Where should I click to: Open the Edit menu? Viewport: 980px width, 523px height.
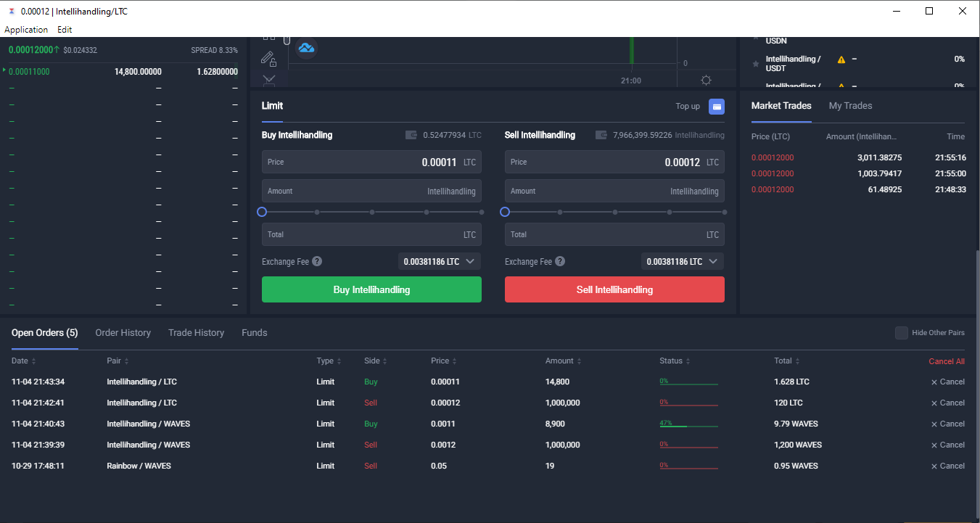click(65, 30)
